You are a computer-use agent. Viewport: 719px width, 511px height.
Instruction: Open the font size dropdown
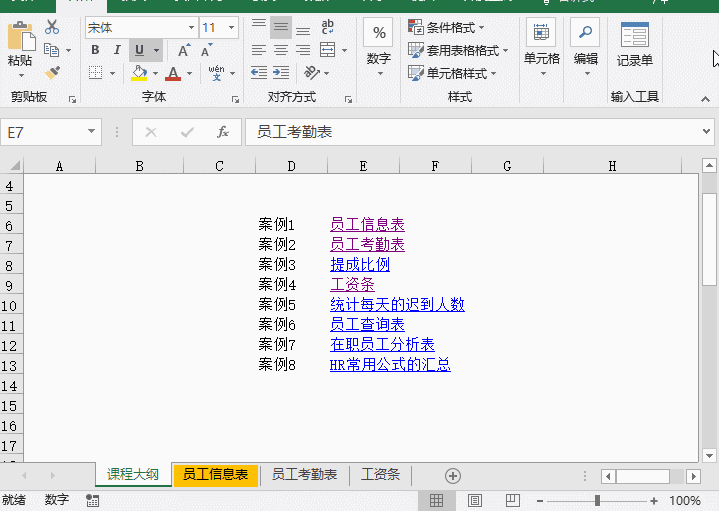click(x=232, y=28)
